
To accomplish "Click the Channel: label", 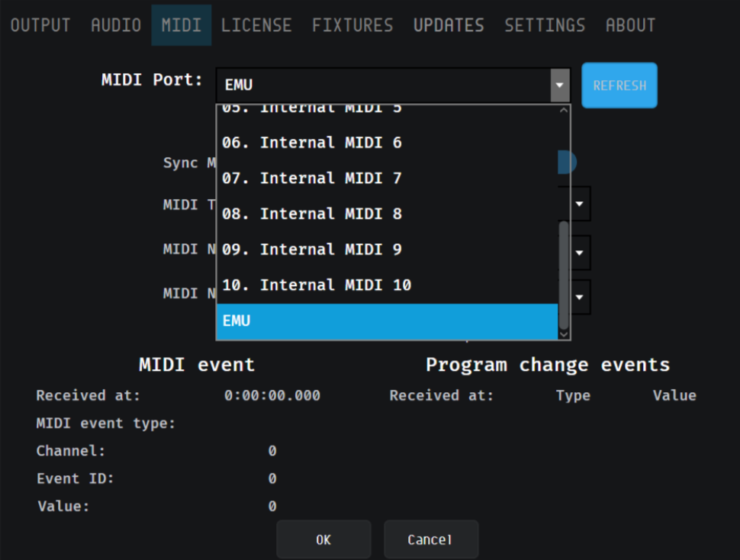I will (x=71, y=451).
